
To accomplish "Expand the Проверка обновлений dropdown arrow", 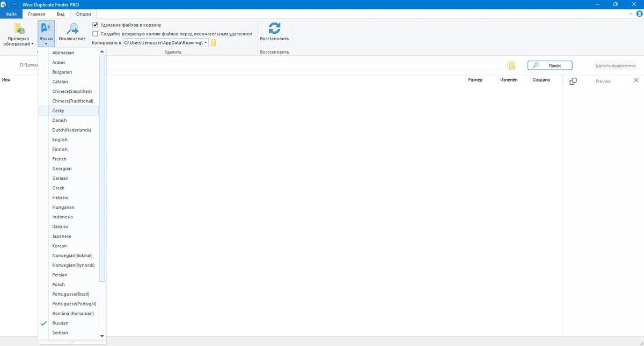I will tap(33, 44).
